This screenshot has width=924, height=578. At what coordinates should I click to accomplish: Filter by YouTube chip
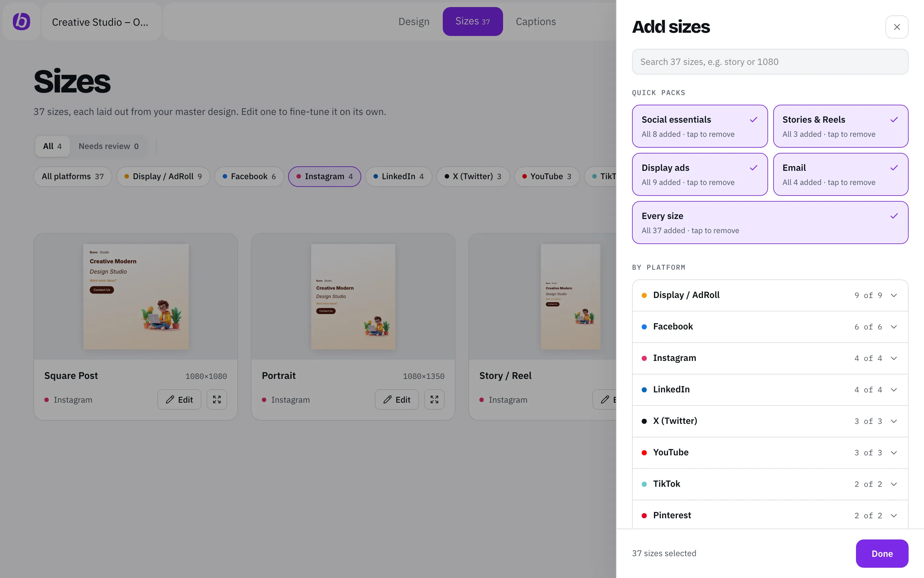(x=547, y=176)
